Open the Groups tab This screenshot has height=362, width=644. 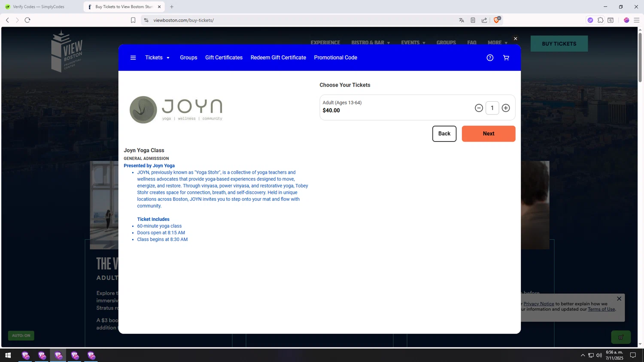point(188,57)
